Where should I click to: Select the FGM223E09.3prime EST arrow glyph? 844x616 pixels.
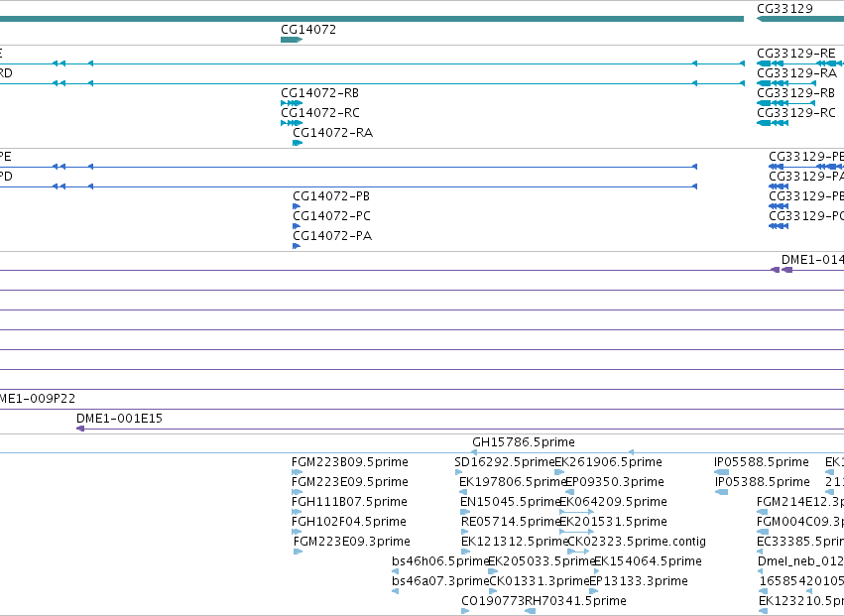(299, 552)
